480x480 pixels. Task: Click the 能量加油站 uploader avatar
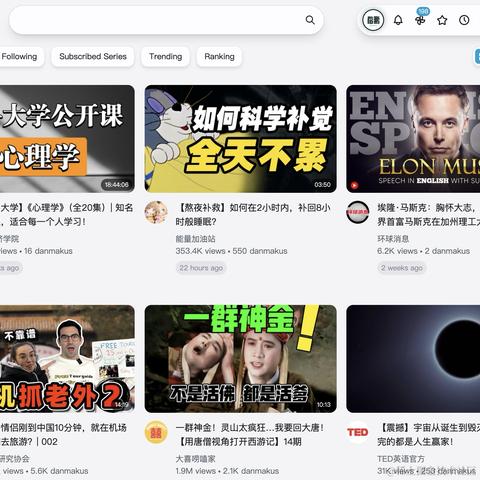[156, 212]
